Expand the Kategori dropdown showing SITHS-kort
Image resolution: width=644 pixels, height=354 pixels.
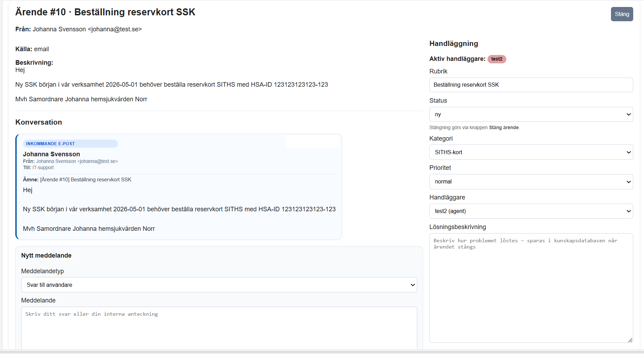point(531,152)
